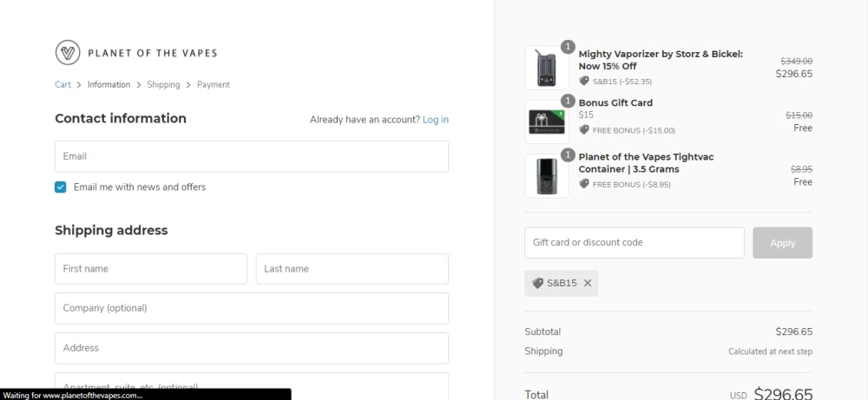Focus the First name field
Image resolution: width=868 pixels, height=400 pixels.
tap(150, 269)
